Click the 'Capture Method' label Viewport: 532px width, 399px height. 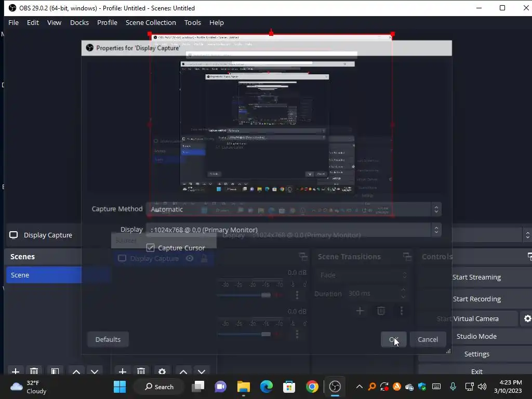[x=117, y=209]
